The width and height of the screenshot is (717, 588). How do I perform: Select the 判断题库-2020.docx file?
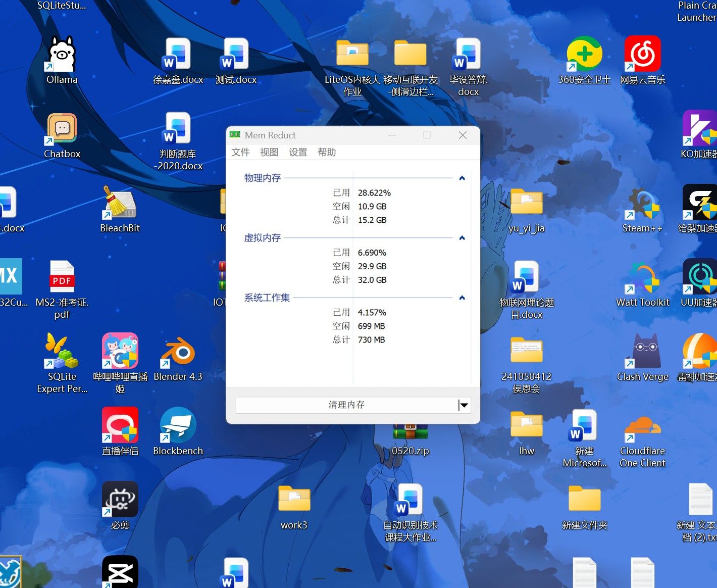[178, 141]
